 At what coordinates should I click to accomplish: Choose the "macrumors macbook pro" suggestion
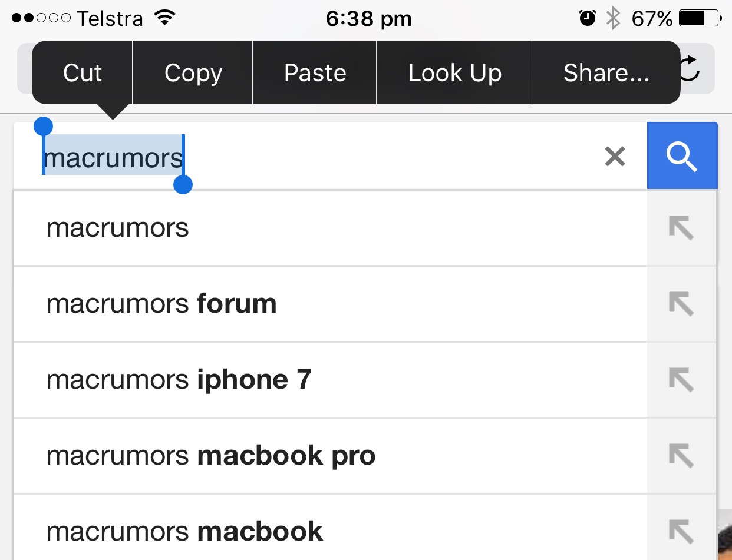[211, 455]
